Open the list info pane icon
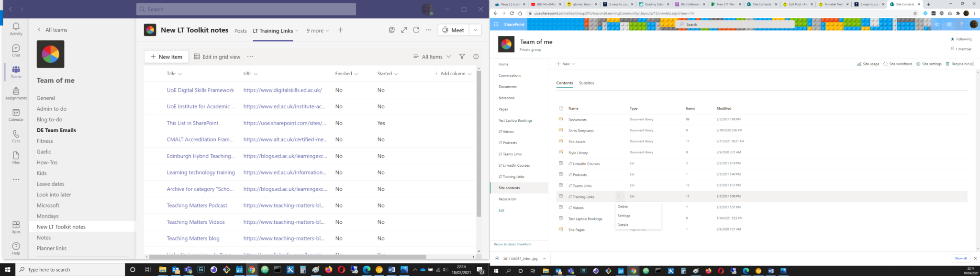 476,57
